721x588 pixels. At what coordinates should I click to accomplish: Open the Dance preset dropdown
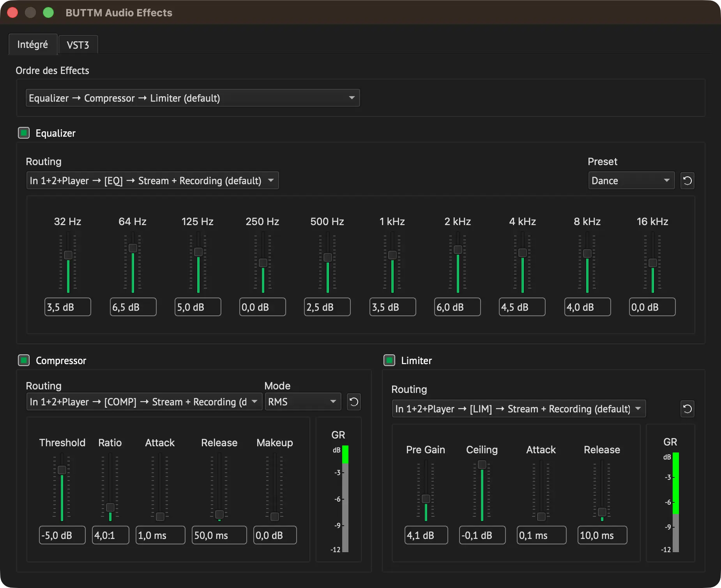tap(631, 181)
